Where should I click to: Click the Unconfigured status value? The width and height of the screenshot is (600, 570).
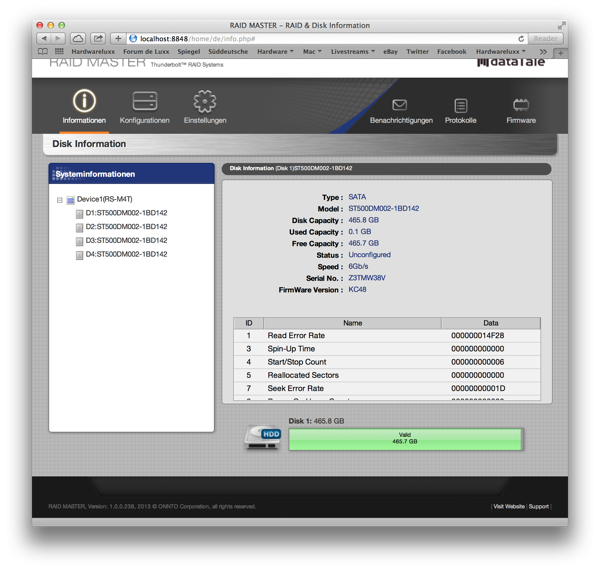click(x=370, y=255)
